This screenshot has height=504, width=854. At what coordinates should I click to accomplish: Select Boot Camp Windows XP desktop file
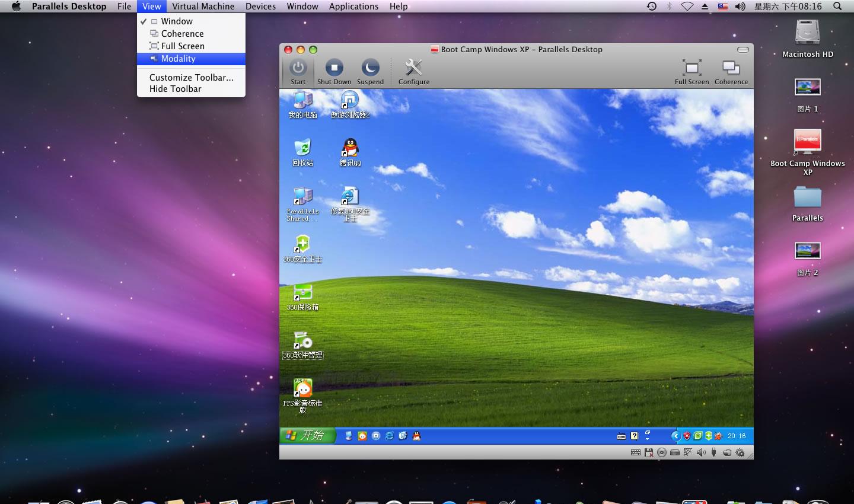[x=807, y=152]
